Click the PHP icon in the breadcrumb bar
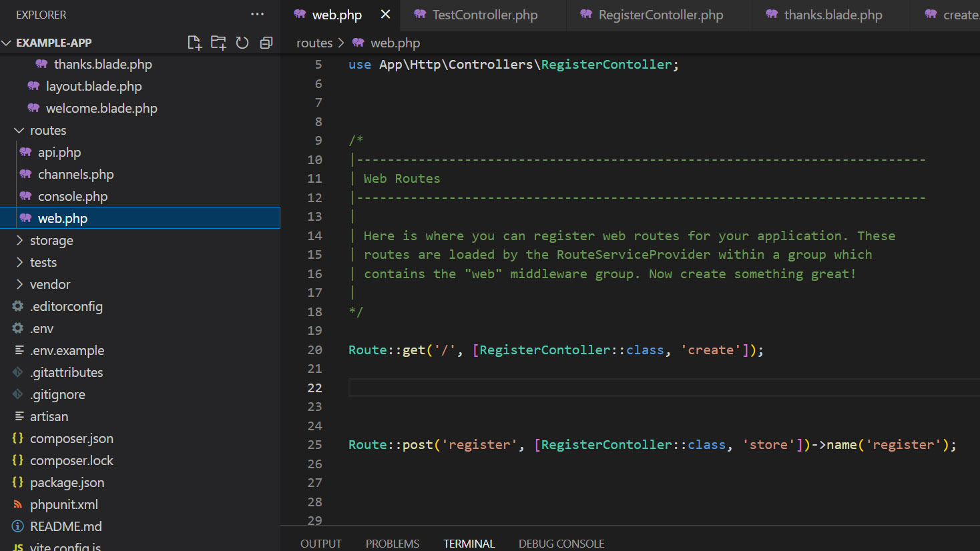This screenshot has height=551, width=980. tap(358, 43)
